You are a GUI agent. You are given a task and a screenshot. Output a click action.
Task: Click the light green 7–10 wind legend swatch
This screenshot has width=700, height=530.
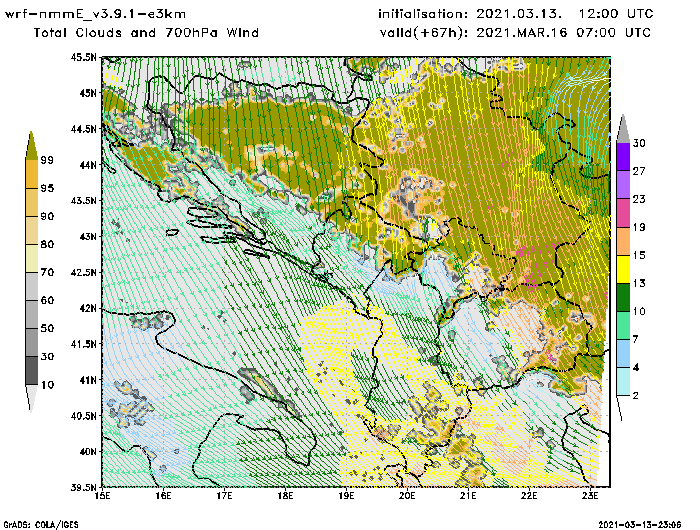(623, 326)
